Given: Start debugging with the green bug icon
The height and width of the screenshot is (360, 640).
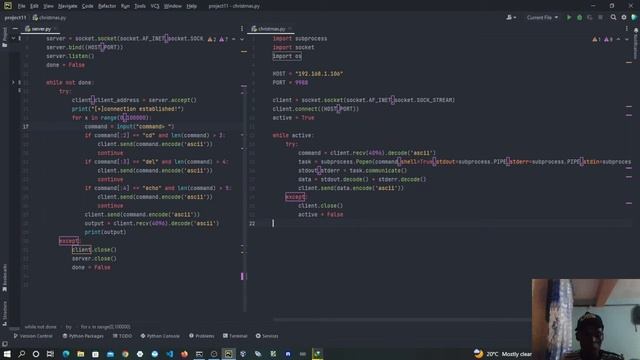Looking at the screenshot, I should tap(579, 18).
